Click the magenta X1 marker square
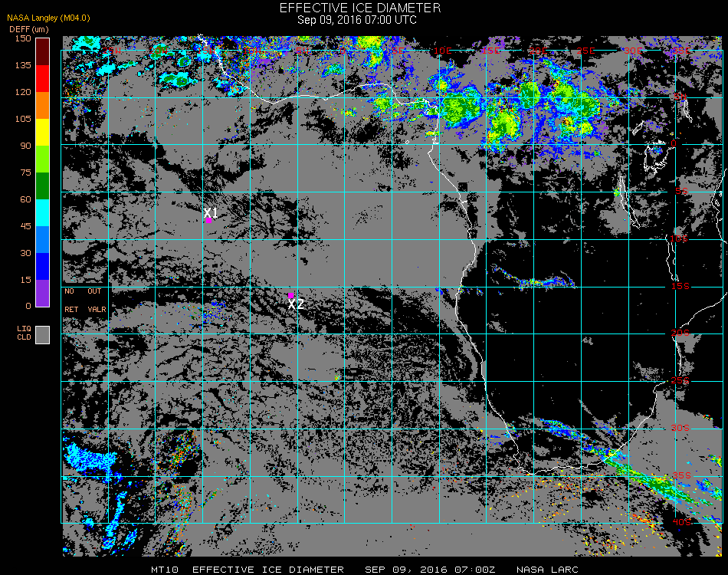The image size is (728, 575). point(209,221)
